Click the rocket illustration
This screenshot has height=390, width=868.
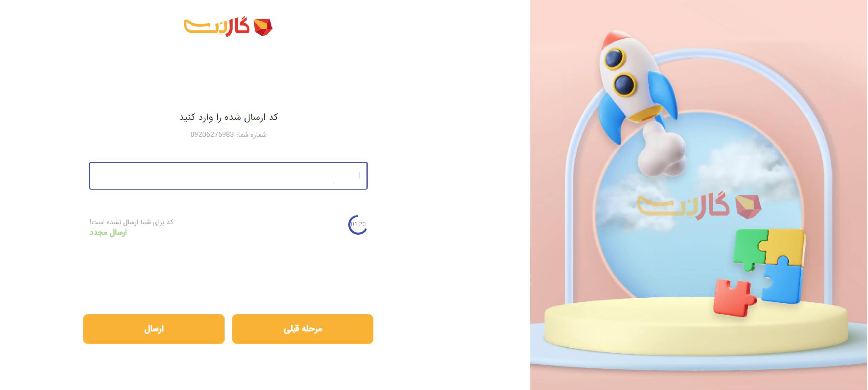click(x=635, y=84)
